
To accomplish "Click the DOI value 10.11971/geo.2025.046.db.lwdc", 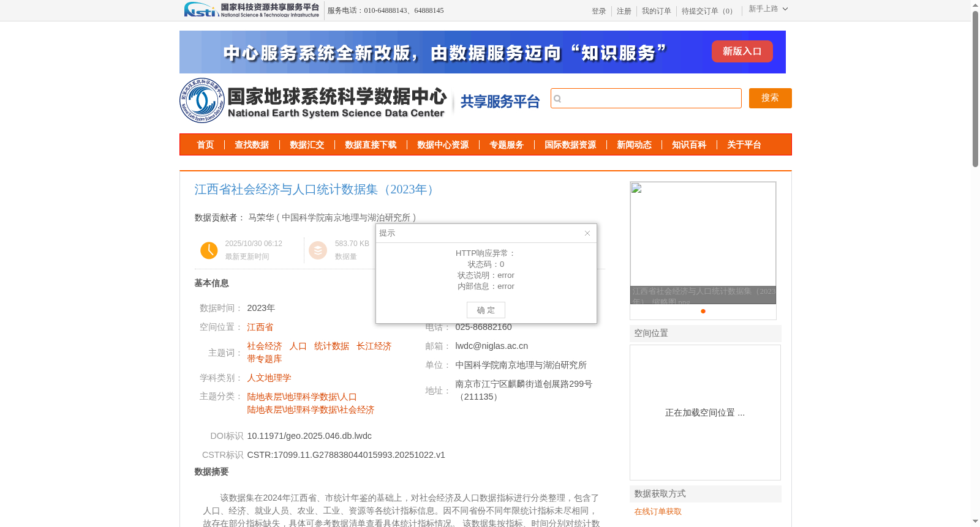I will (x=309, y=436).
